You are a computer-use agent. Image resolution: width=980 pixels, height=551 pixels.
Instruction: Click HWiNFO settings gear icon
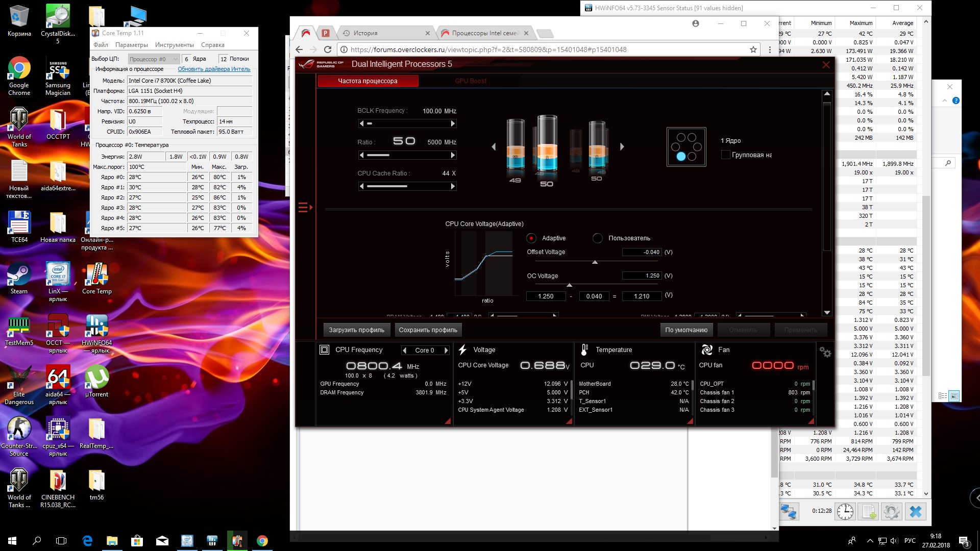(891, 511)
